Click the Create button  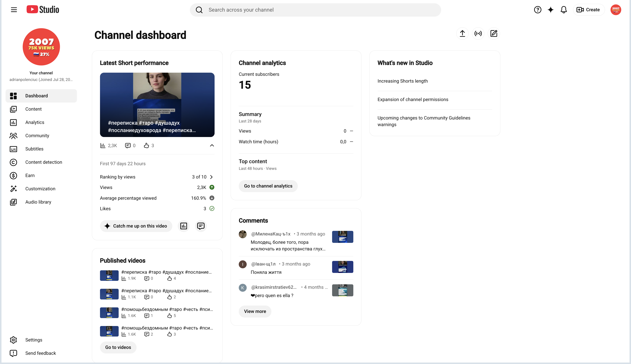point(589,10)
